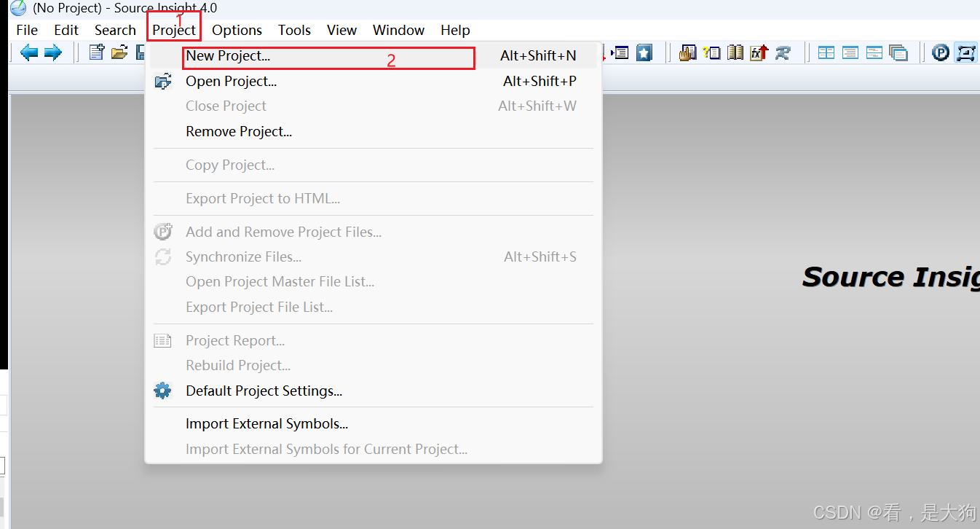Open the View menu
The width and height of the screenshot is (980, 529).
pyautogui.click(x=341, y=30)
